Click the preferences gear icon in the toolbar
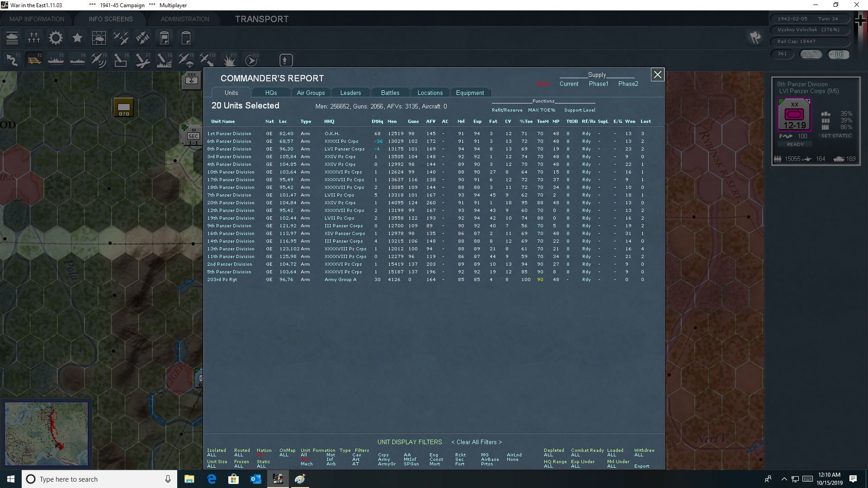 click(x=55, y=38)
